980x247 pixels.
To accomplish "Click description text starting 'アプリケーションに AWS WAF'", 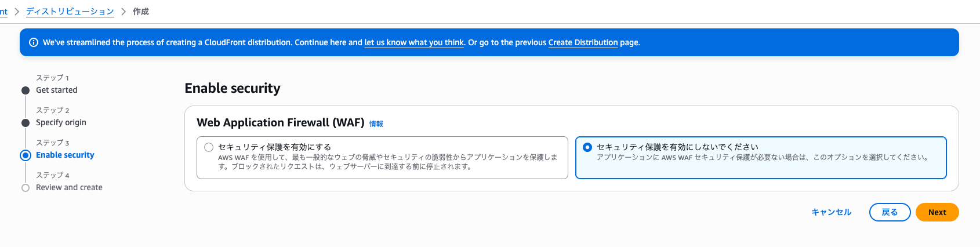I will click(x=763, y=157).
